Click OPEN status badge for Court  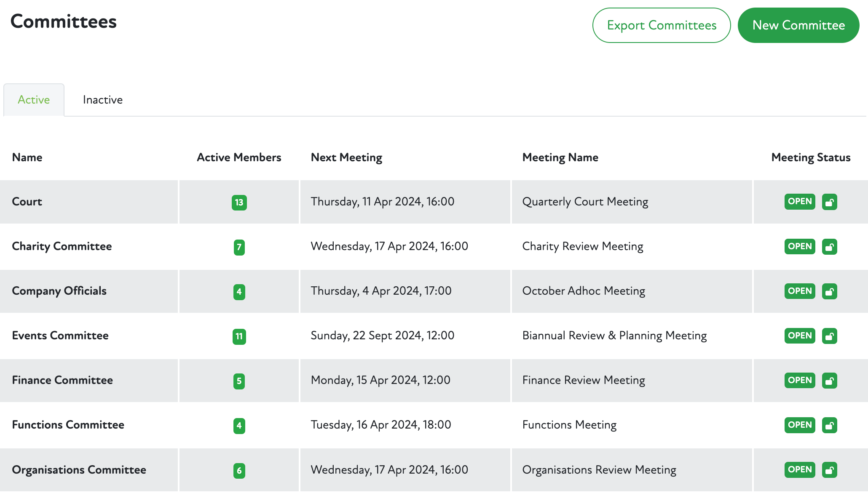coord(799,202)
